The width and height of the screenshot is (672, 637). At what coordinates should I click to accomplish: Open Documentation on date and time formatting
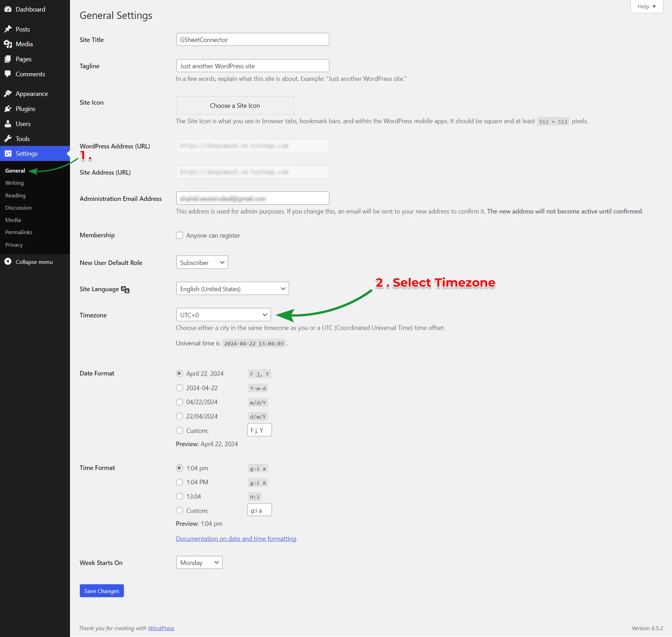[x=236, y=539]
